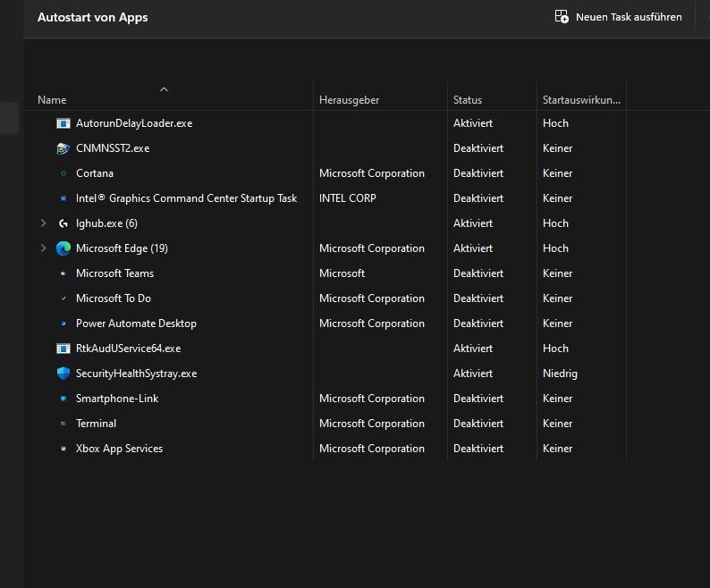Sort by the Startauswirkungen column header
The height and width of the screenshot is (588, 710).
click(581, 100)
